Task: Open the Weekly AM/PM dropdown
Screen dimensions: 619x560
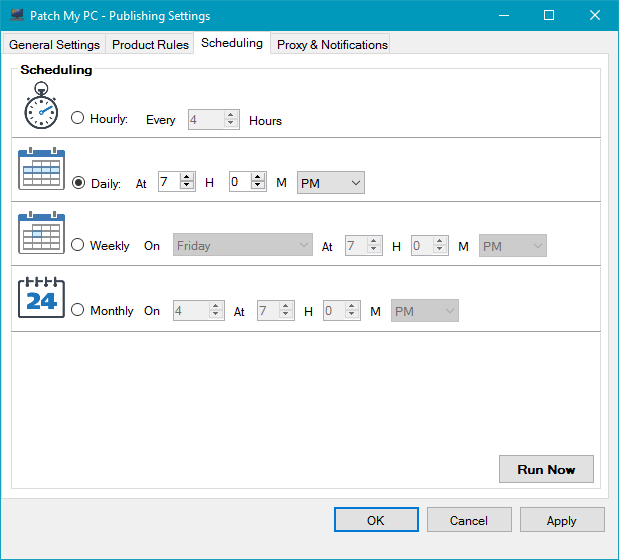Action: (513, 246)
